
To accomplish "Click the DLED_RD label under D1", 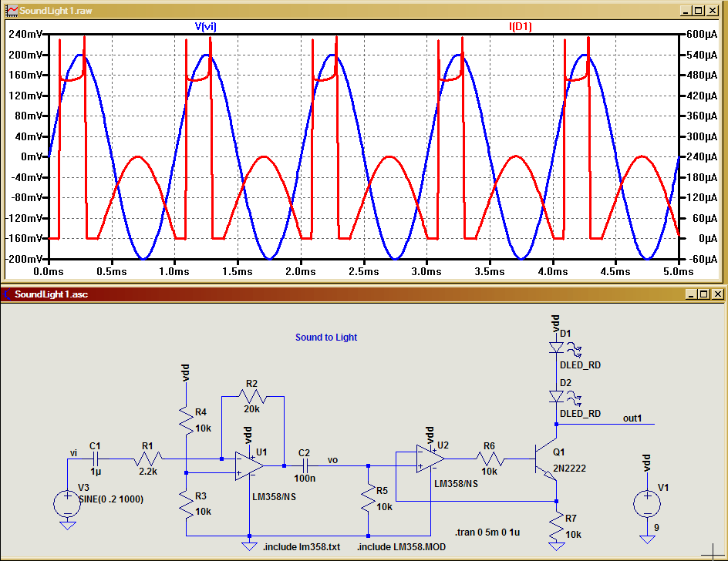I will [x=580, y=365].
